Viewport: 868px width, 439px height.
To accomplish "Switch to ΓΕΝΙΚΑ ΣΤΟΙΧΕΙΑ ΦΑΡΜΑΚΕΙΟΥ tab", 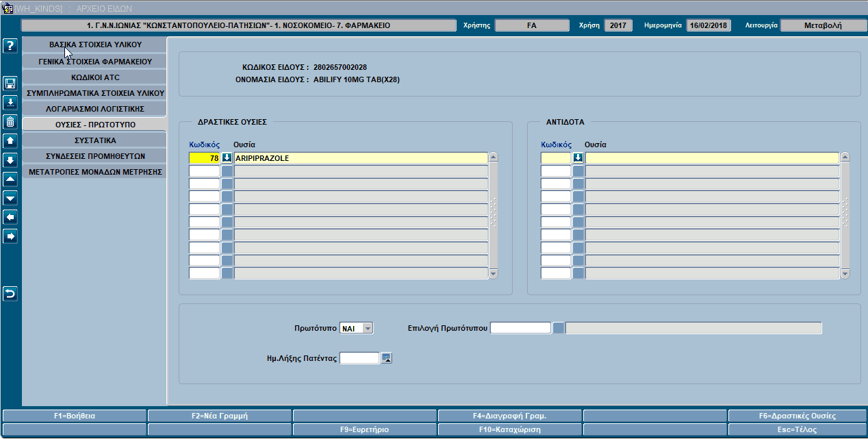I will [x=94, y=61].
